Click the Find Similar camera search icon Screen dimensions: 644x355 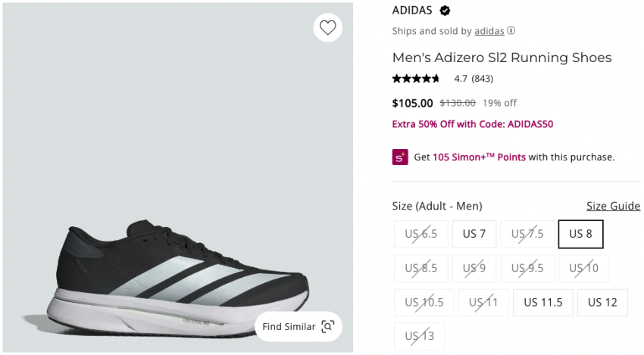click(x=327, y=326)
